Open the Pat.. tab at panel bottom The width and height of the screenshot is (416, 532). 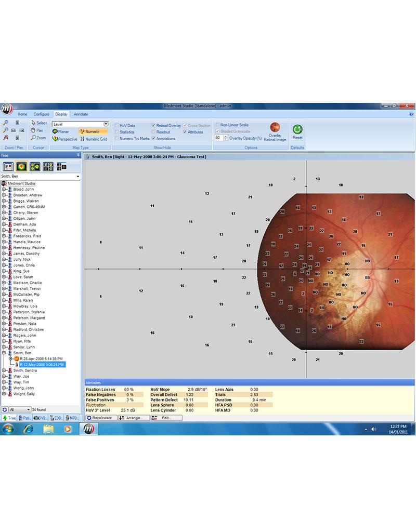coord(24,418)
